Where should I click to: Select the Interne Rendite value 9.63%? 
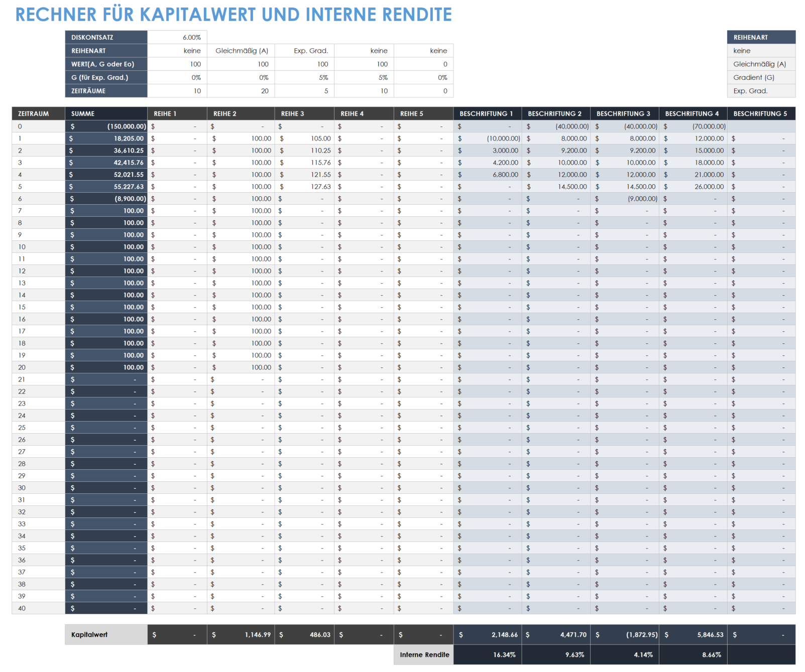556,655
